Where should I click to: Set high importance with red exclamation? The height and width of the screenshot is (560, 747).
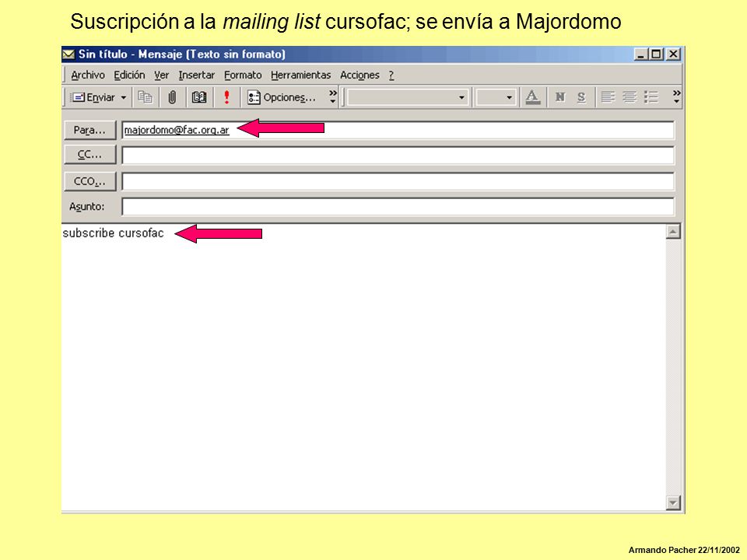pyautogui.click(x=226, y=98)
